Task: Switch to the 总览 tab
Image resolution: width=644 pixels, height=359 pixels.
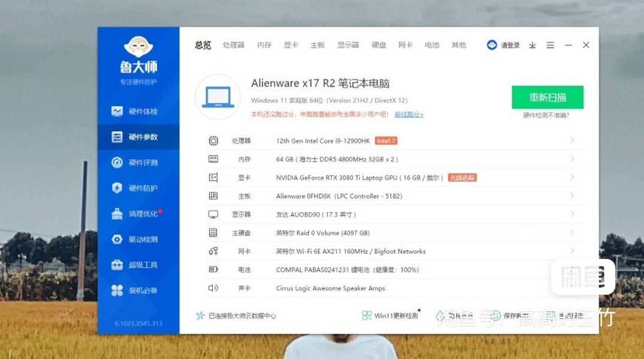Action: 203,45
